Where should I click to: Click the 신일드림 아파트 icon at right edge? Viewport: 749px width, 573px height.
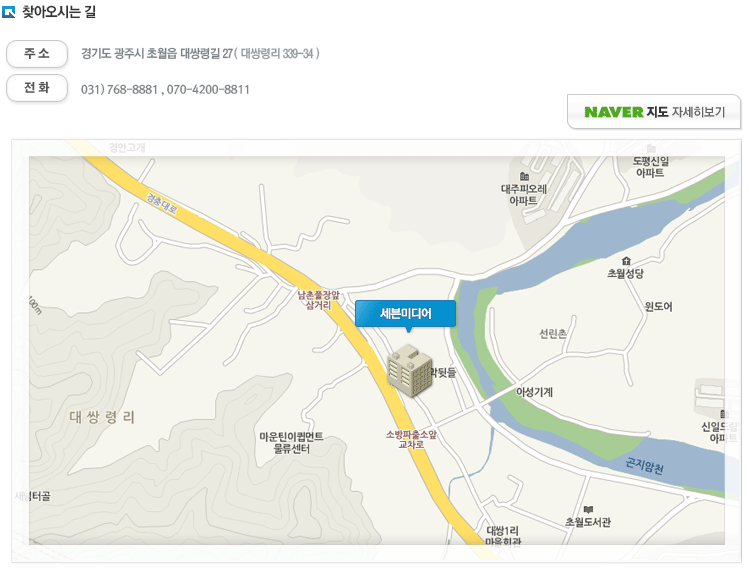click(725, 414)
